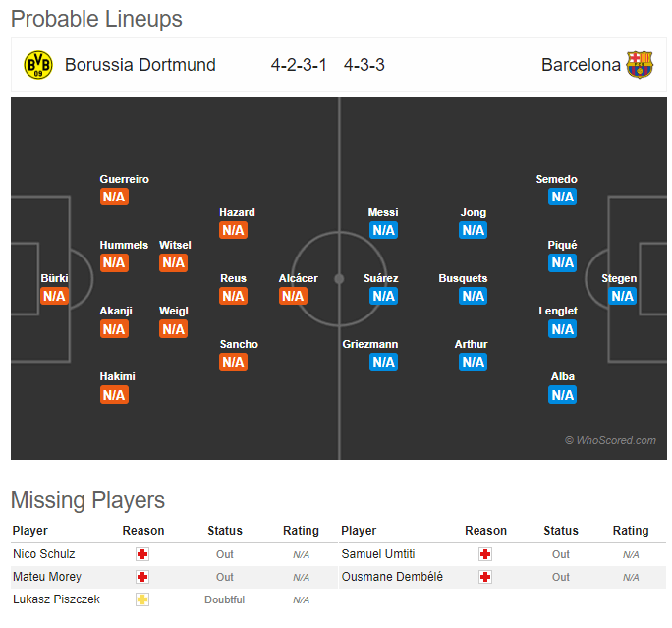This screenshot has width=672, height=628.
Task: Click the WhoScored.com watermark
Action: [x=610, y=440]
